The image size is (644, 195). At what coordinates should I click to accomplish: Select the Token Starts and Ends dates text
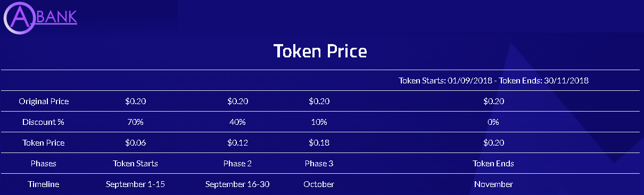point(493,81)
